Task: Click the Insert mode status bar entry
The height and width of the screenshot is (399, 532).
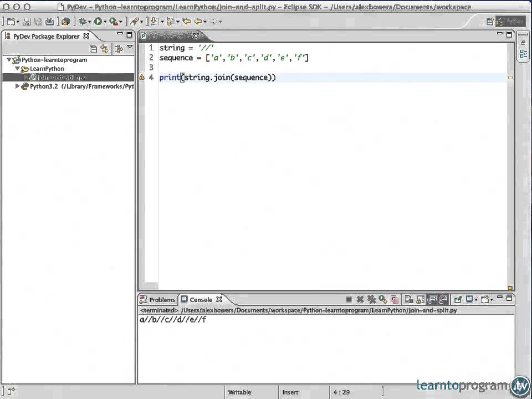Action: 290,392
